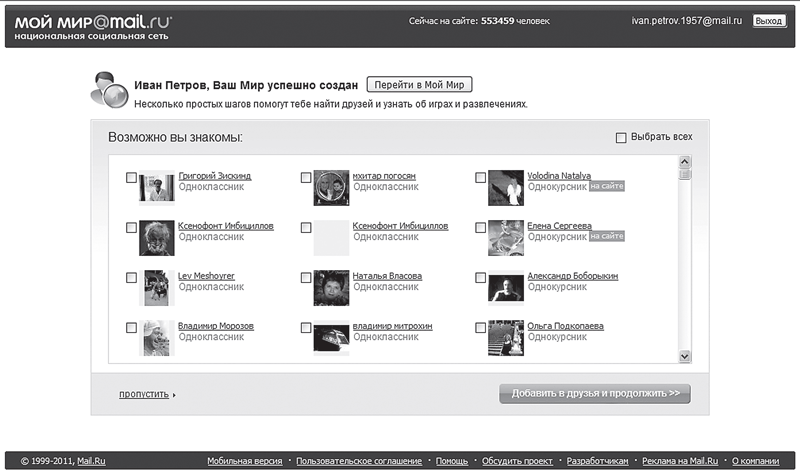
Task: Click Volodina Natalya's avatar picture
Action: pyautogui.click(x=506, y=187)
